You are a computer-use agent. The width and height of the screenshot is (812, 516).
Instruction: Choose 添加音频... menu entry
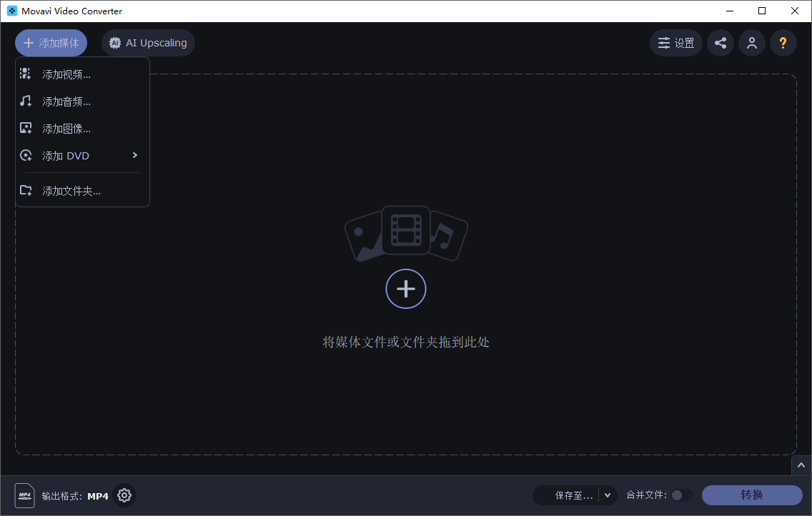[82, 101]
